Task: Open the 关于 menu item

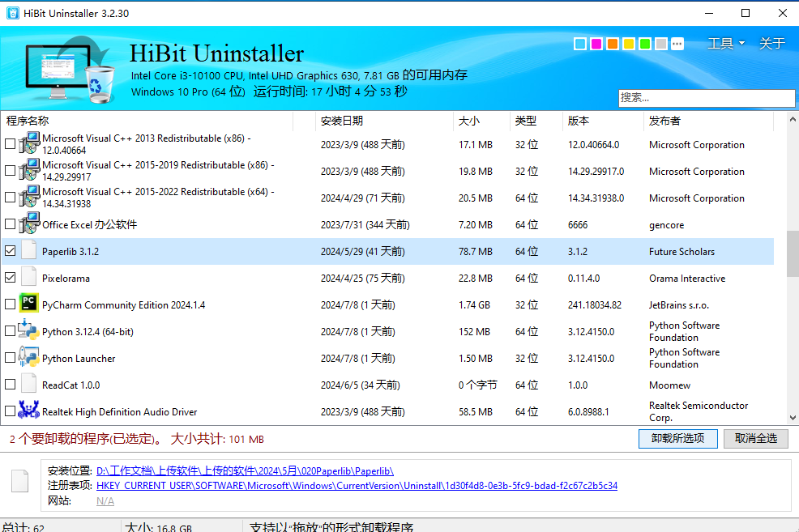Action: pyautogui.click(x=771, y=43)
